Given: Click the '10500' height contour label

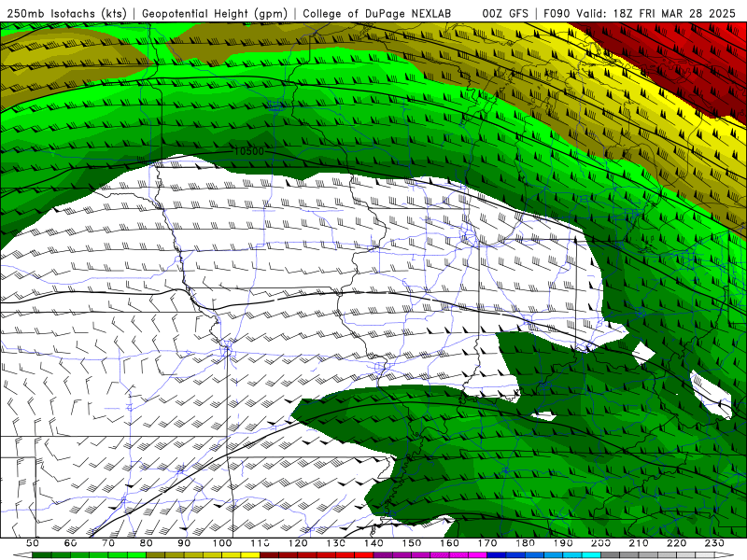Looking at the screenshot, I should tap(248, 151).
